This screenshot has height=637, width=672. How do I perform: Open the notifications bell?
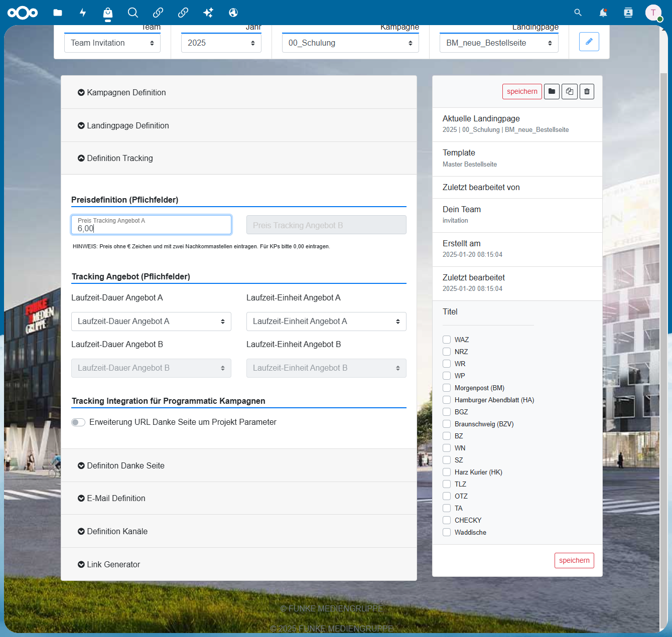[603, 13]
